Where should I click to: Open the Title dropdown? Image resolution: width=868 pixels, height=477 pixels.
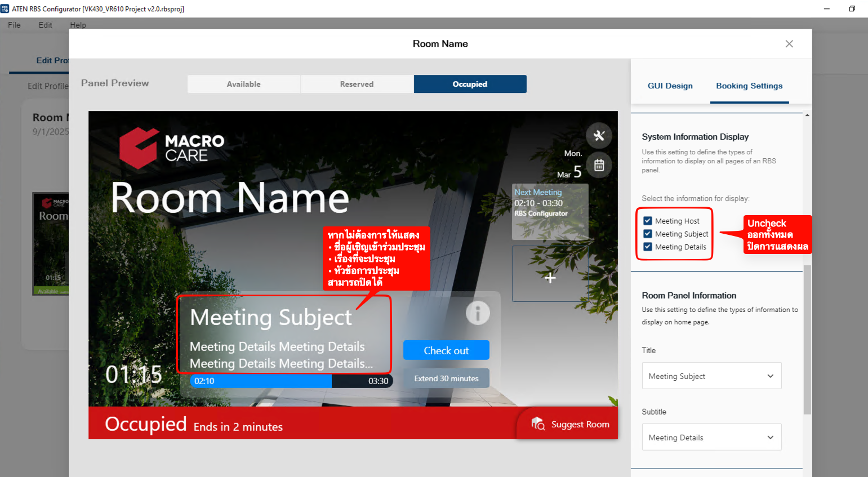coord(711,376)
